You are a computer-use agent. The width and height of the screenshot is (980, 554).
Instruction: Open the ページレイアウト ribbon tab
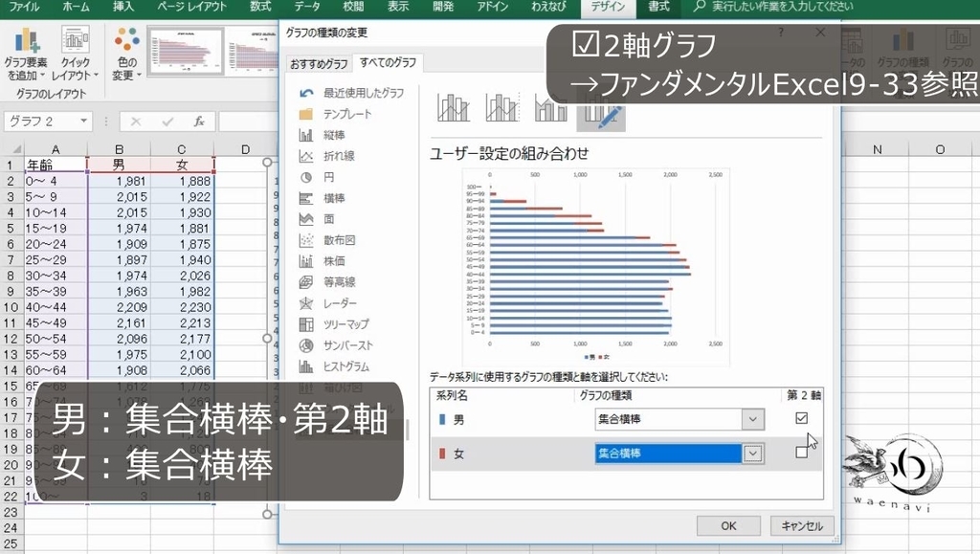pyautogui.click(x=191, y=7)
